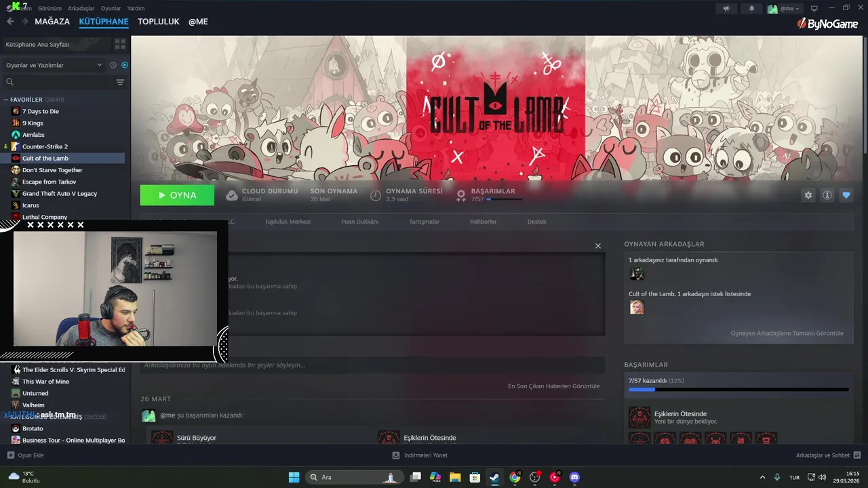Toggle the ready-to-play filter icon
Image resolution: width=868 pixels, height=488 pixels.
pyautogui.click(x=125, y=65)
